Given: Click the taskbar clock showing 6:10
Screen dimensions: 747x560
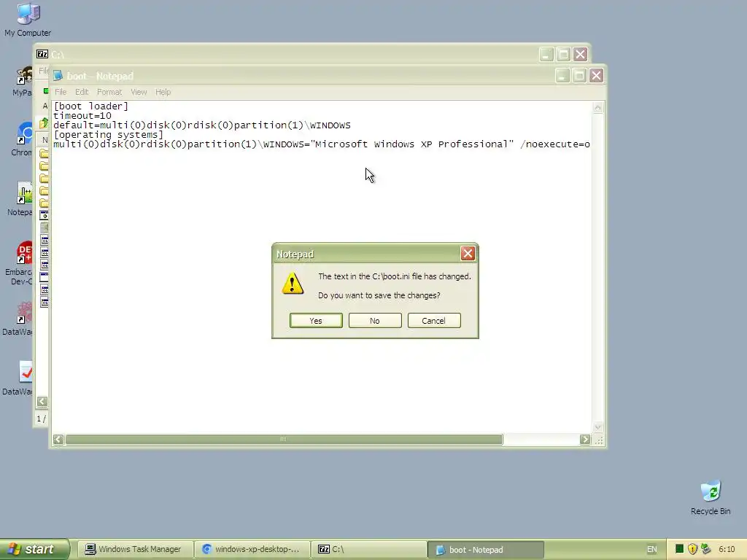Looking at the screenshot, I should pyautogui.click(x=727, y=549).
